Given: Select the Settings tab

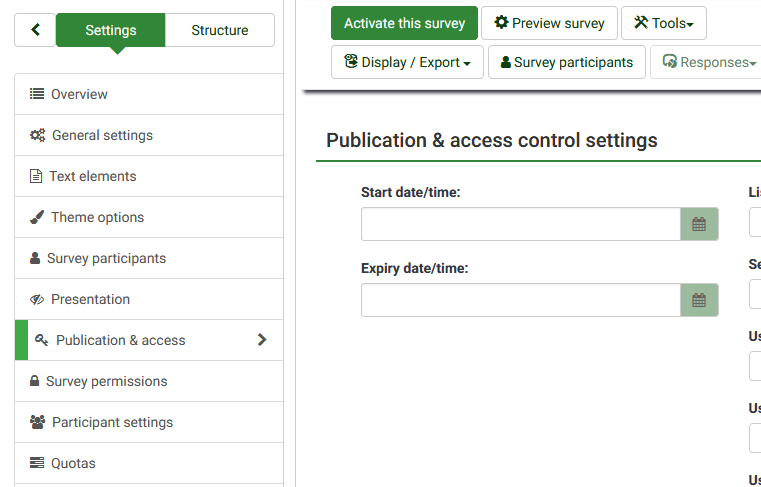Looking at the screenshot, I should click(110, 30).
